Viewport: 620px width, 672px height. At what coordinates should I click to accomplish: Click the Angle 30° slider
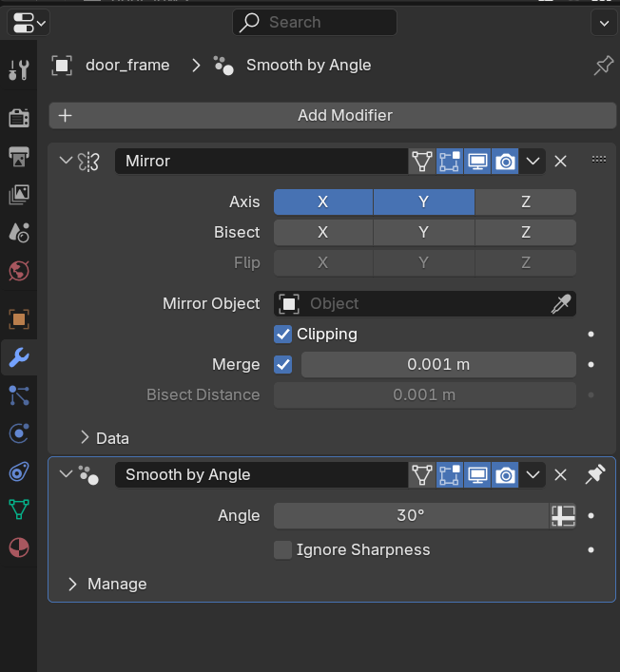[411, 515]
